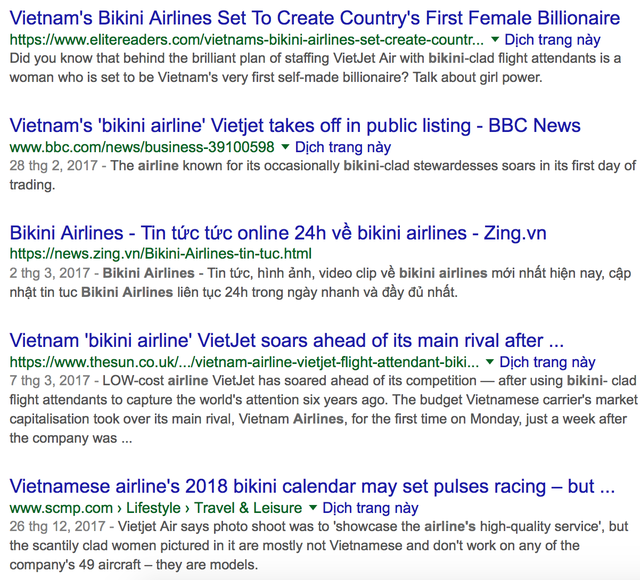Click the green www.bbc.com news URL
This screenshot has height=580, width=640.
[x=142, y=147]
